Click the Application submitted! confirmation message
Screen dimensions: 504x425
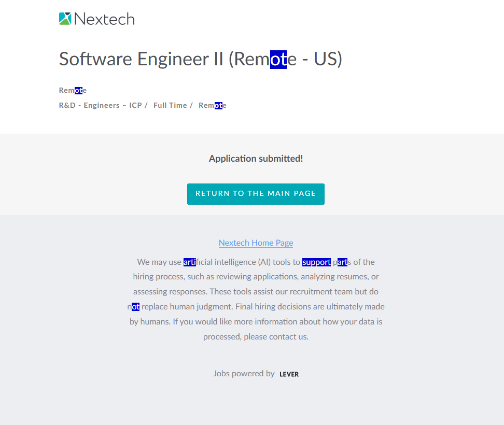click(x=256, y=159)
